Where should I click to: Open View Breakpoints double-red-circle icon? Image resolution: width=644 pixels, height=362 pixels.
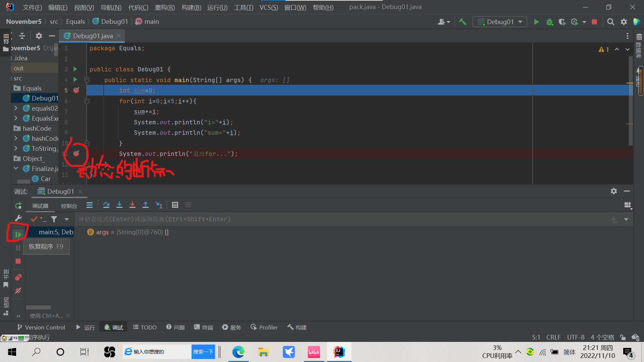pyautogui.click(x=18, y=277)
